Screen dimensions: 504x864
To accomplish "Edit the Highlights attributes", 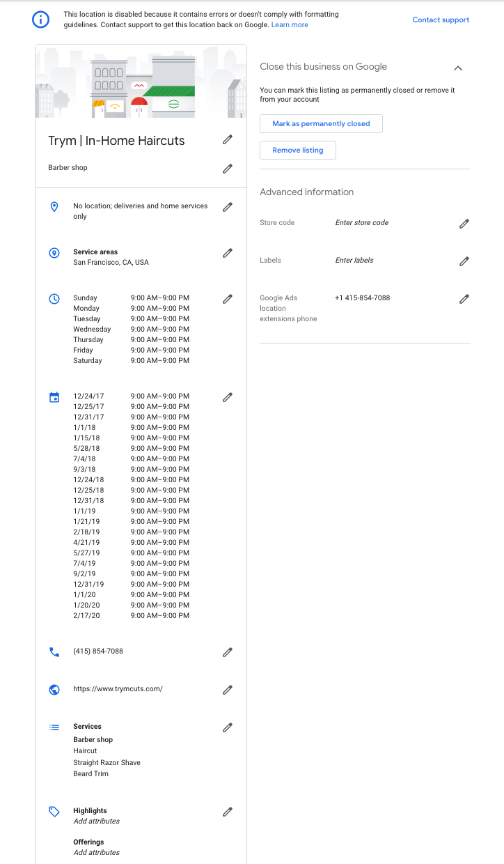I will (228, 812).
